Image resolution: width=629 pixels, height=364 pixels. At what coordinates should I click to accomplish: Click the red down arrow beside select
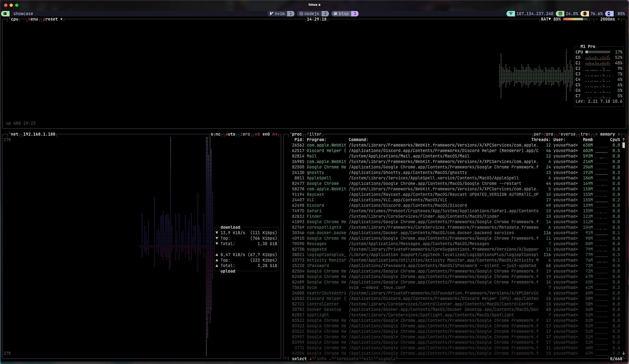(x=310, y=359)
